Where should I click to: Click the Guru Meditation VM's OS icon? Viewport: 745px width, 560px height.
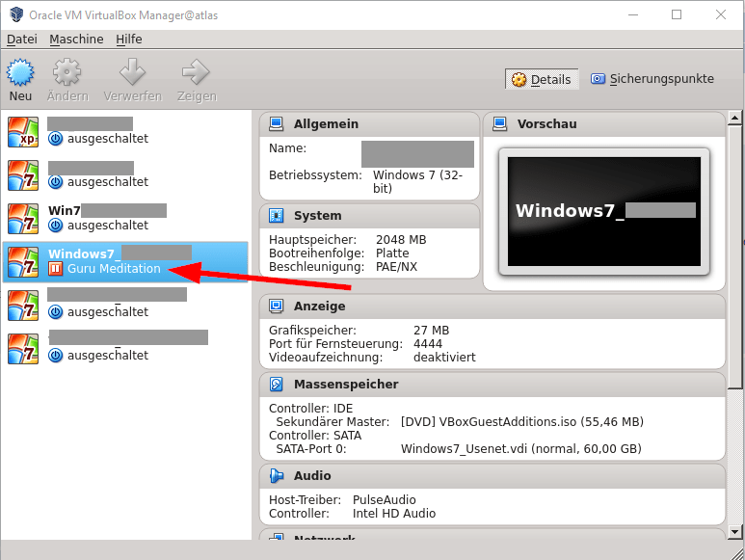point(23,262)
